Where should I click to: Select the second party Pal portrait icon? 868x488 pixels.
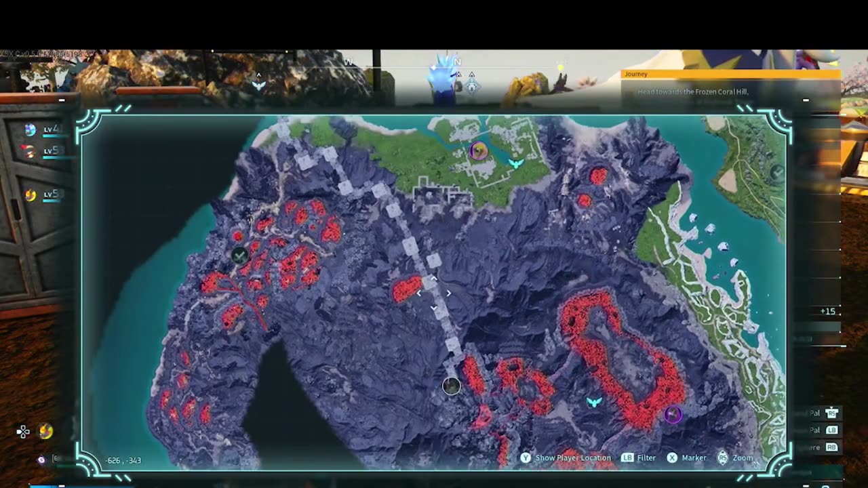tap(30, 151)
